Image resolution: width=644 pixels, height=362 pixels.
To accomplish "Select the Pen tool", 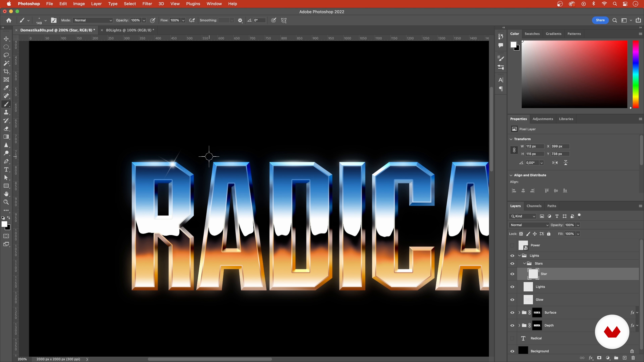I will (x=6, y=161).
